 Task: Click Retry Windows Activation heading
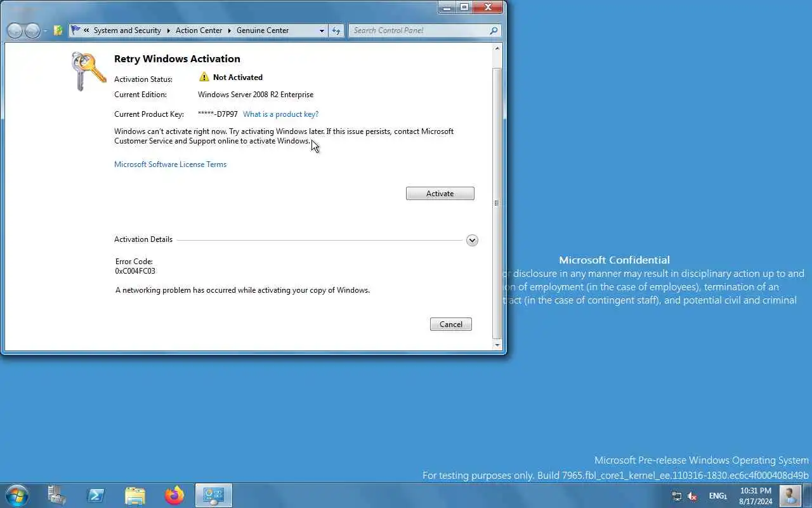[x=177, y=58]
